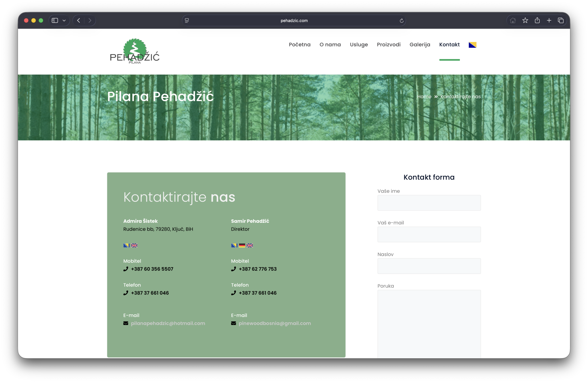588x382 pixels.
Task: Click the pilanapehadzic@hotmail.com email link
Action: (x=168, y=323)
